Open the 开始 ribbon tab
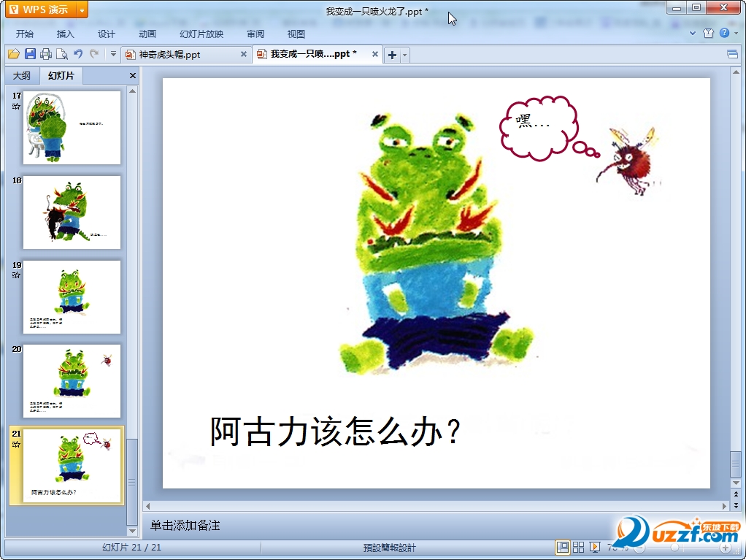This screenshot has width=746, height=560. (25, 34)
